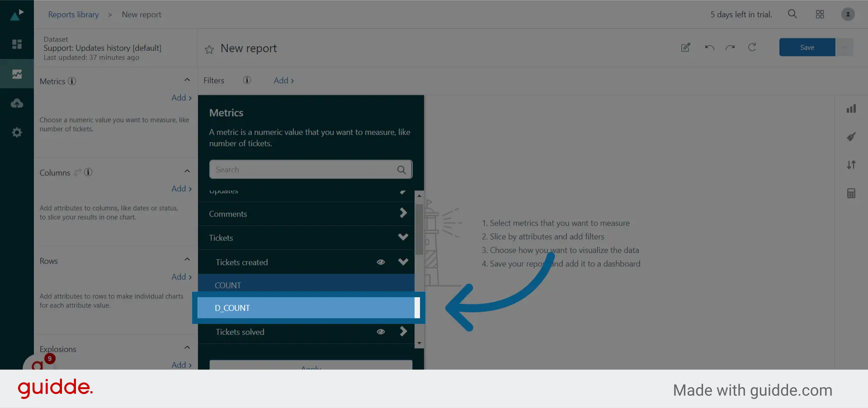Open settings via the gear icon
Screen dimensions: 868x408
coord(17,132)
